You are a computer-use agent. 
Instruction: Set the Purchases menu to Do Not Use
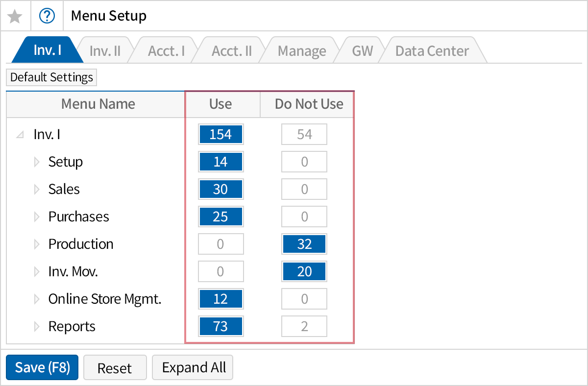click(x=304, y=217)
